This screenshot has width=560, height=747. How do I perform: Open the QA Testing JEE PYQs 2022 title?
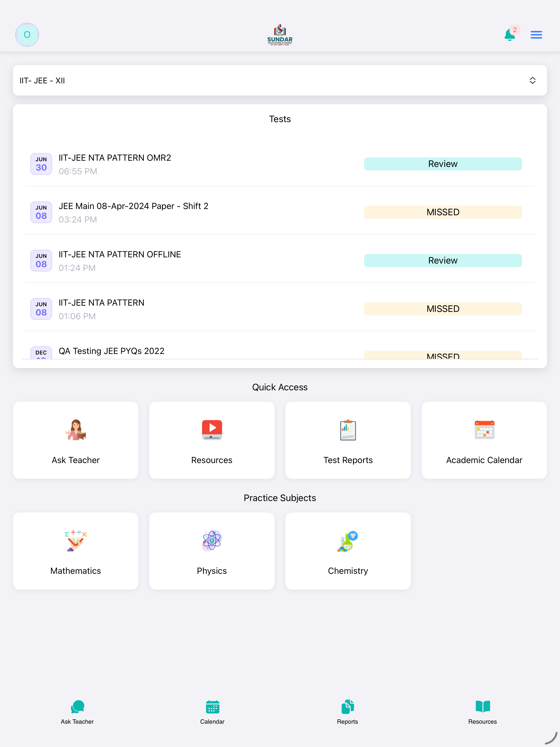click(112, 351)
